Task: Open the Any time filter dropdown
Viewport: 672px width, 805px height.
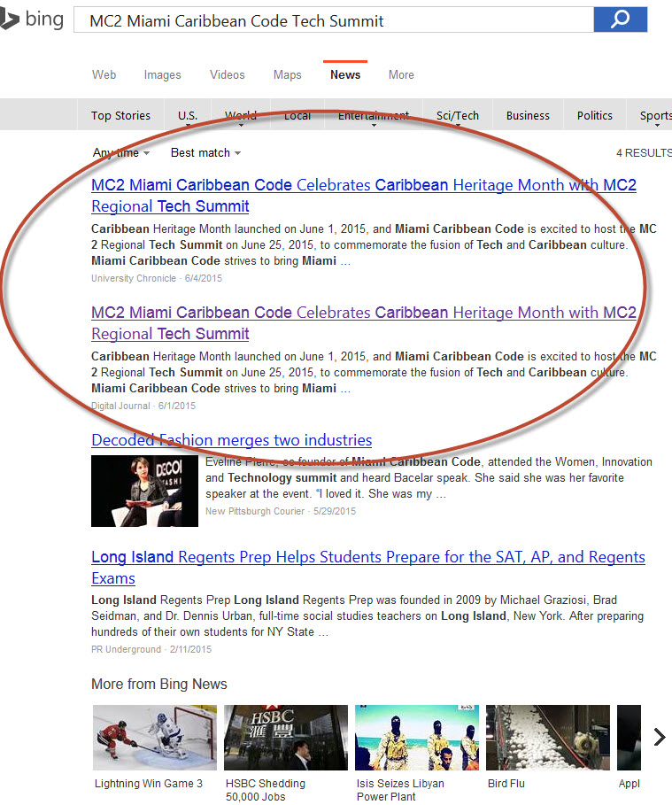Action: pyautogui.click(x=121, y=152)
